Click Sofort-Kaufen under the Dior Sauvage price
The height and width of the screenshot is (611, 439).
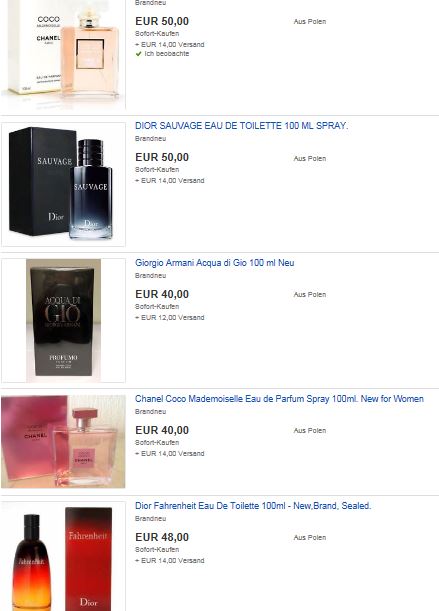157,170
